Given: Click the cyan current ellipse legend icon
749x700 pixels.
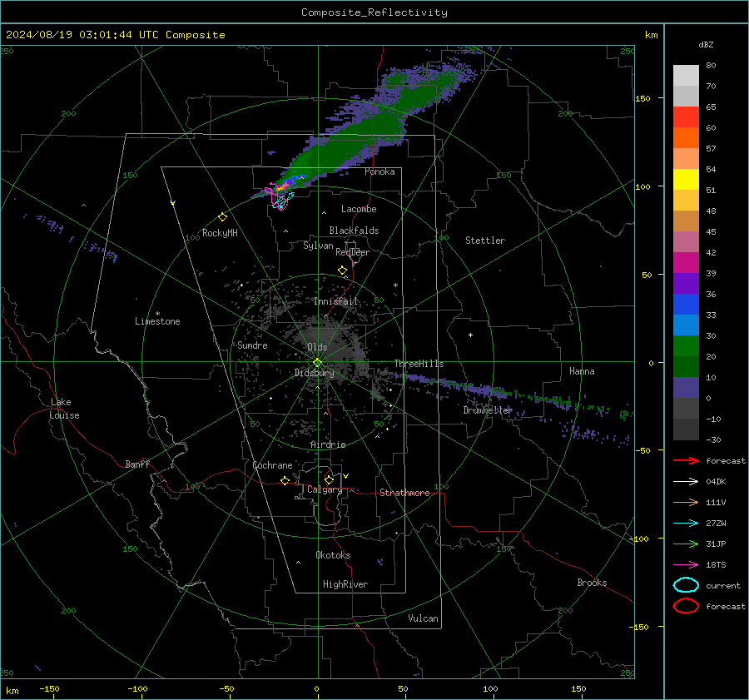Looking at the screenshot, I should coord(686,585).
